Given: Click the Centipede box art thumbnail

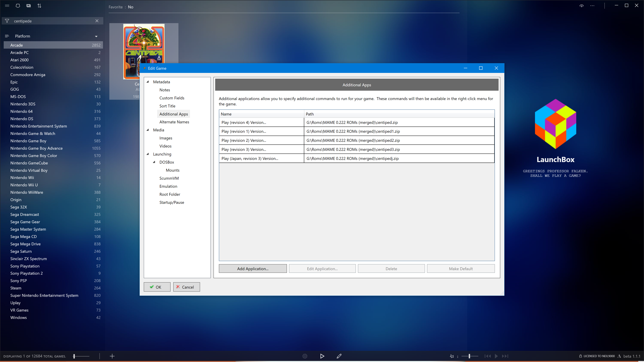Looking at the screenshot, I should tap(144, 51).
